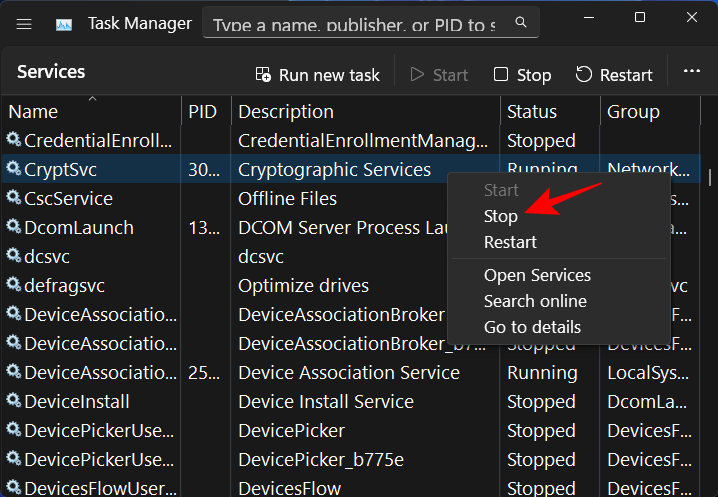Click Search online in context menu
Viewport: 718px width, 497px height.
click(535, 301)
